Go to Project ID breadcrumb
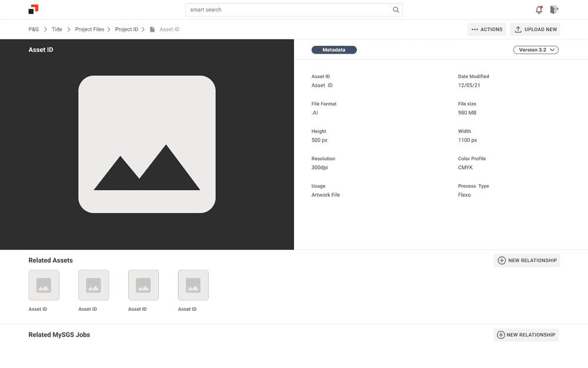This screenshot has width=588, height=368. point(126,29)
